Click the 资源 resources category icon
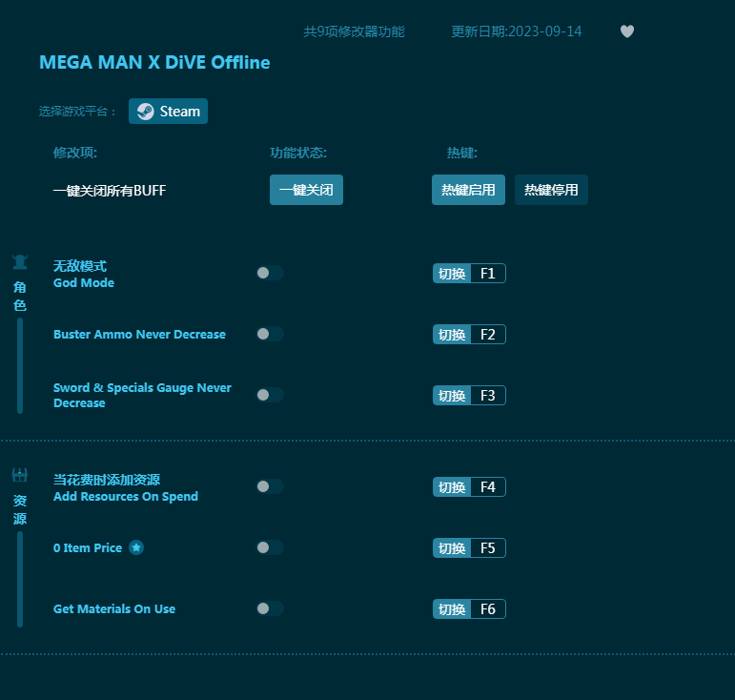 point(20,475)
